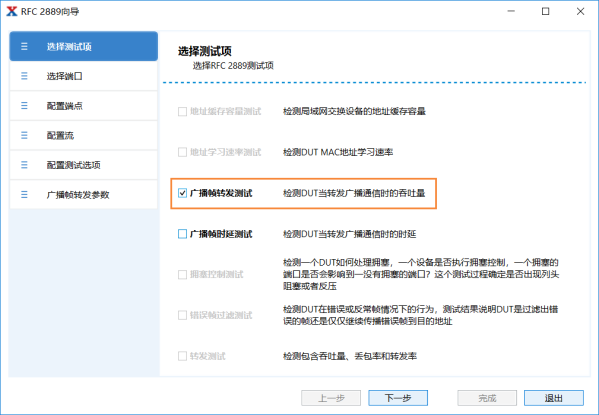Image resolution: width=599 pixels, height=415 pixels.
Task: Tick the 拥塞控制测试 checkbox
Action: 183,274
